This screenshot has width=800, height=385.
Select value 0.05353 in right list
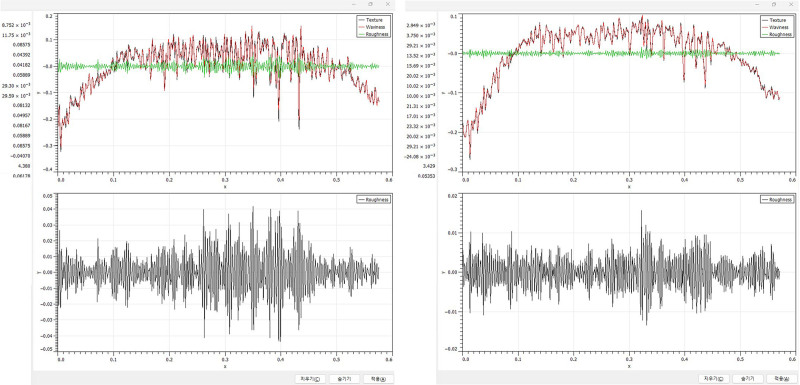point(427,176)
